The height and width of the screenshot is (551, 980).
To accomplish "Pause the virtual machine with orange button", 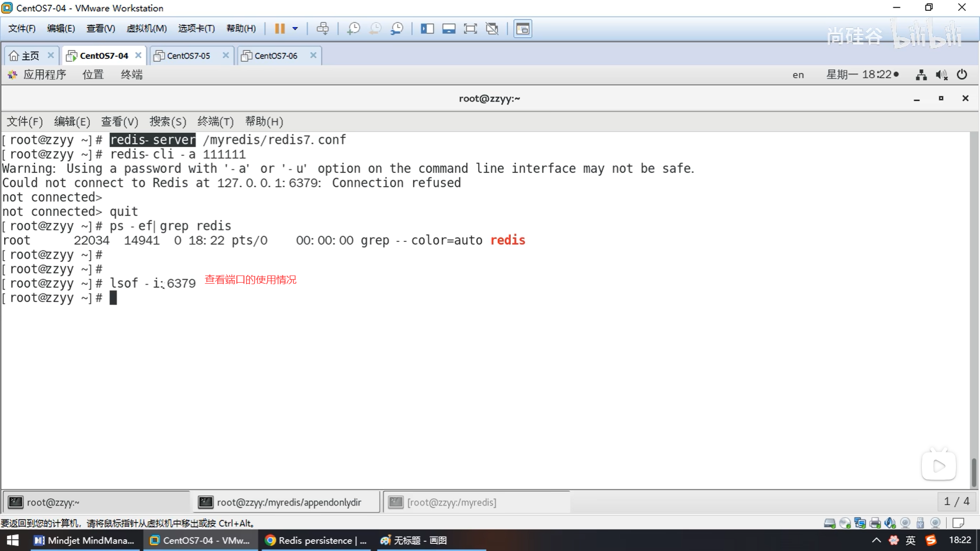I will [280, 29].
